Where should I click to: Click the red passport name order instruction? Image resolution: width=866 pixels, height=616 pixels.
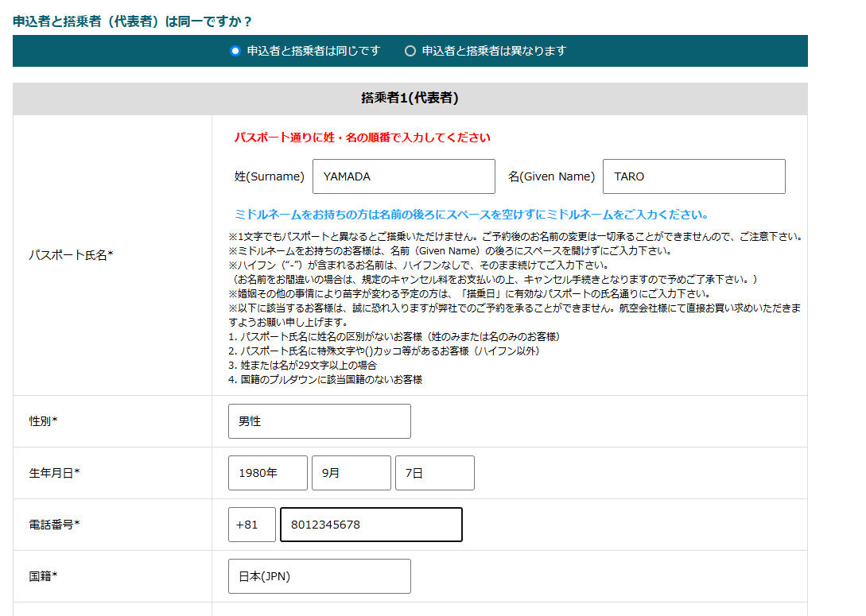click(362, 138)
